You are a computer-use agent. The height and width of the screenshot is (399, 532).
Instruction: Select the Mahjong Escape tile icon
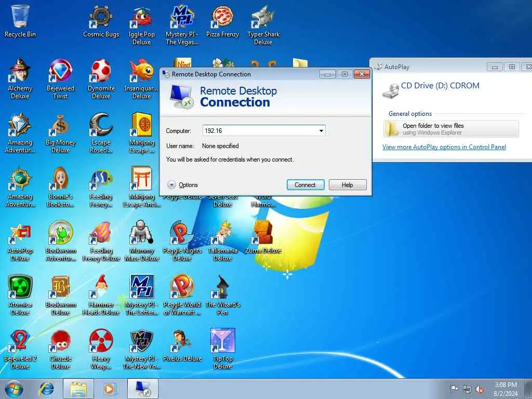(141, 134)
